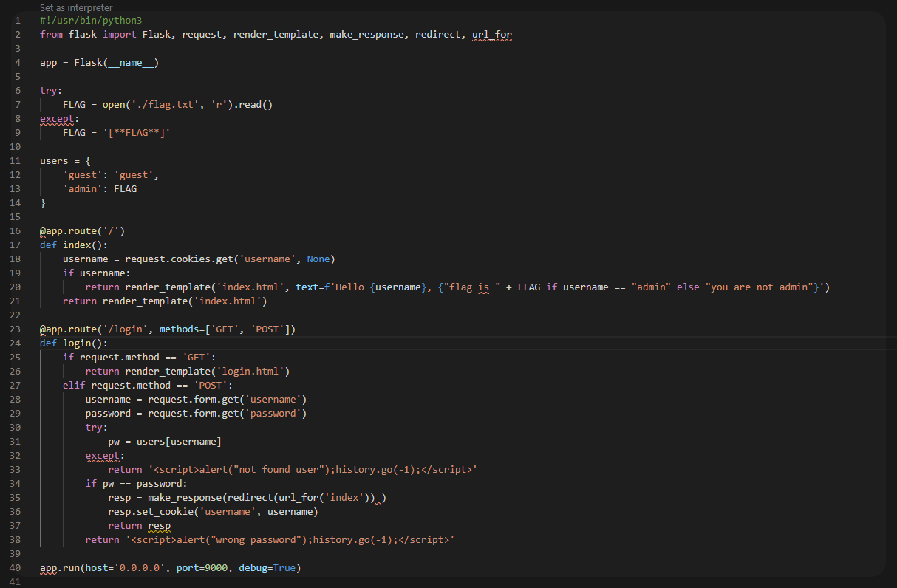Image resolution: width=897 pixels, height=588 pixels.
Task: Click line number 40 in the gutter
Action: coord(16,568)
